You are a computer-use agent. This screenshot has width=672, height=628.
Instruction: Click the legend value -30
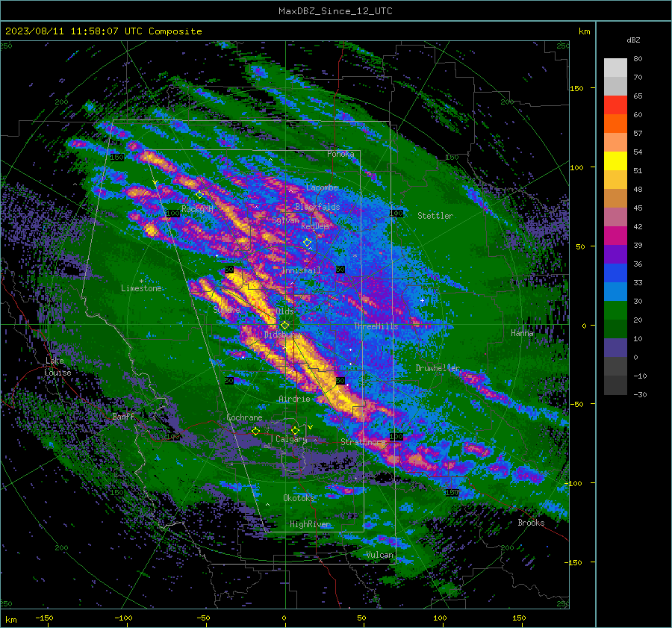[x=640, y=395]
